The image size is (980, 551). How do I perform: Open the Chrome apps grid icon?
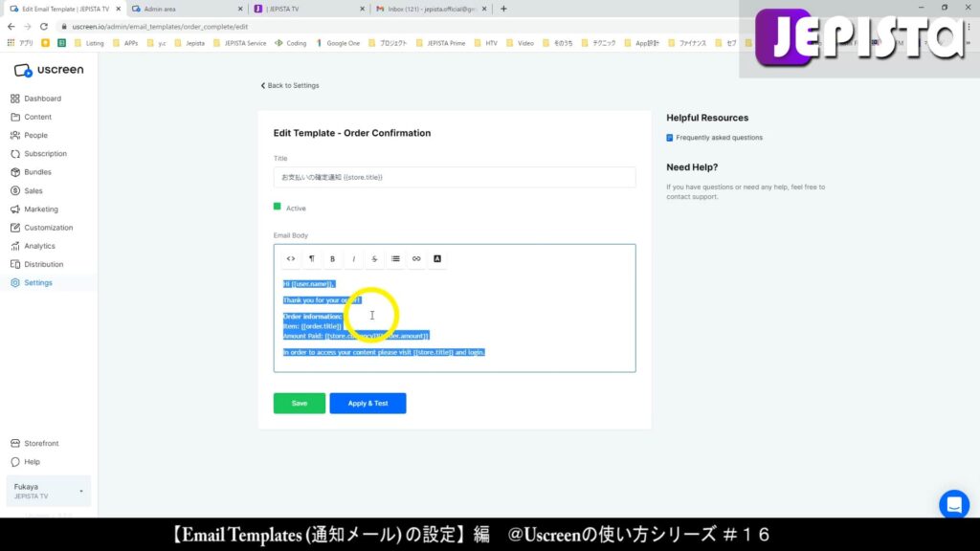[x=11, y=43]
